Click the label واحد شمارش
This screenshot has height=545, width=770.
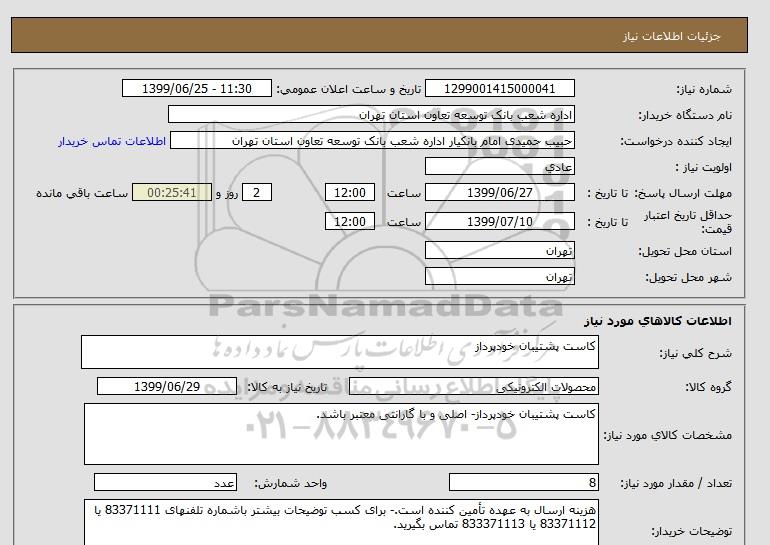291,484
